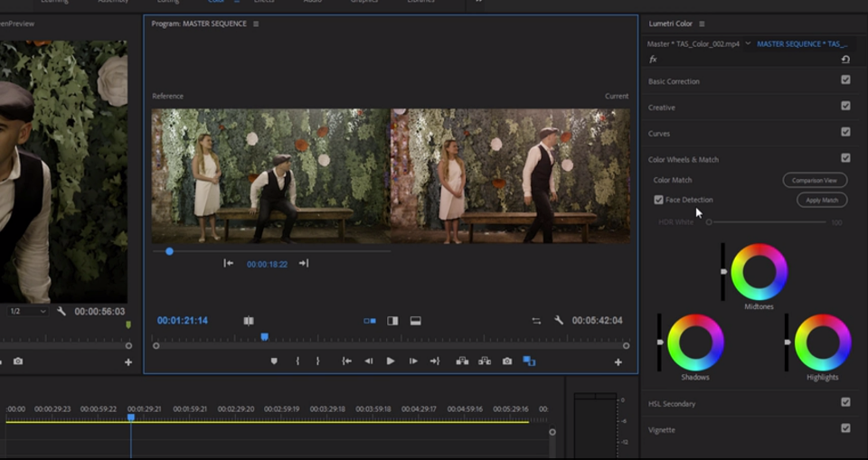Click Shadows luminance slider

pyautogui.click(x=659, y=343)
